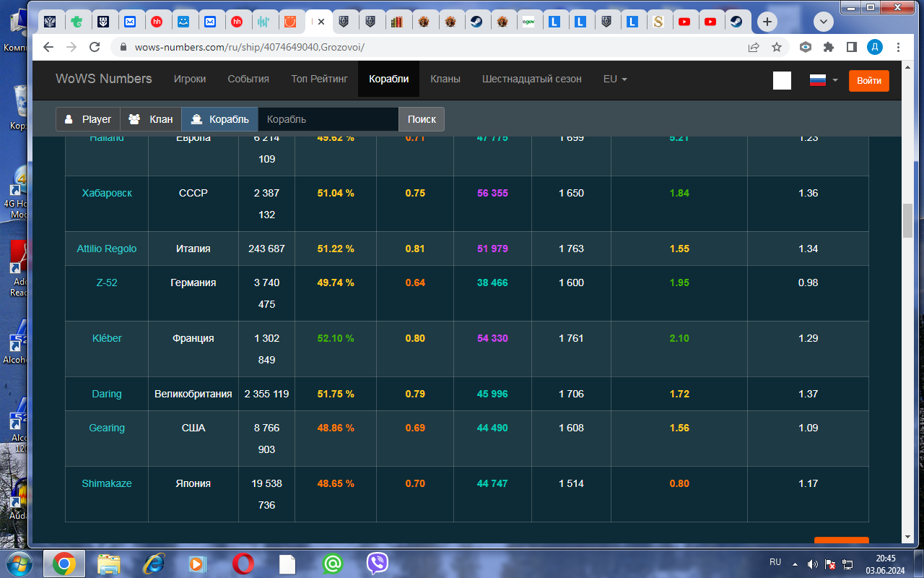Launch Opera browser from the taskbar
Viewport: 924px width, 578px height.
tap(243, 564)
